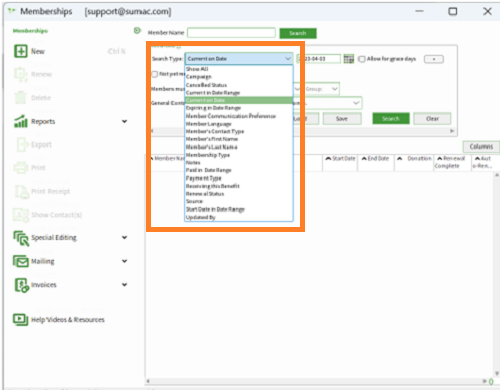The image size is (500, 390).
Task: Toggle the Not yet renewed checkbox
Action: pos(154,74)
